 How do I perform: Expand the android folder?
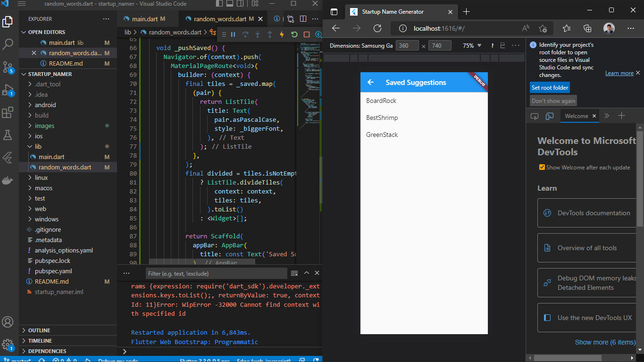(68, 105)
